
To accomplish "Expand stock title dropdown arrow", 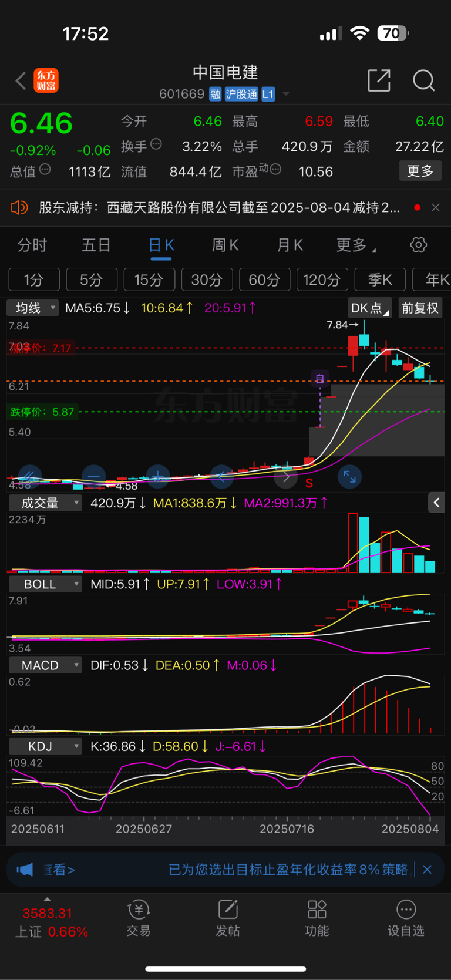I will pos(286,94).
